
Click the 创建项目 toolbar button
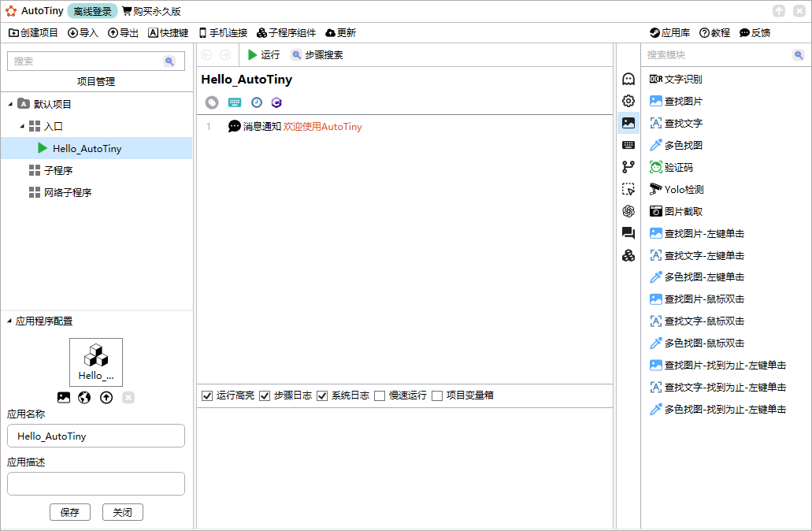tap(34, 32)
